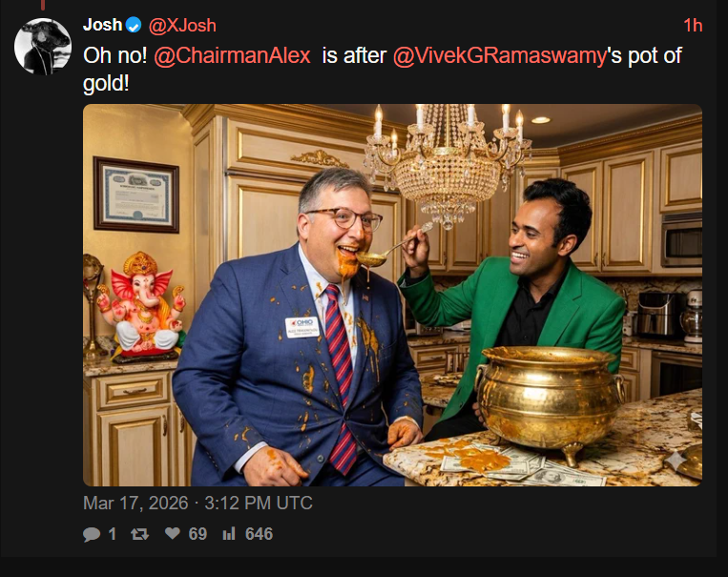Image resolution: width=728 pixels, height=577 pixels.
Task: Click the retweet arrows icon
Action: click(x=139, y=534)
